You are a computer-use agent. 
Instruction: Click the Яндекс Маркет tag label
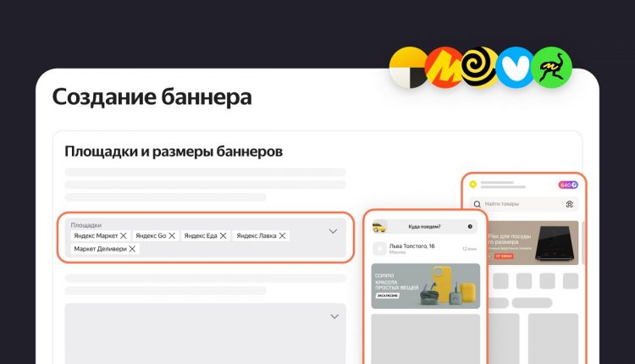point(96,235)
